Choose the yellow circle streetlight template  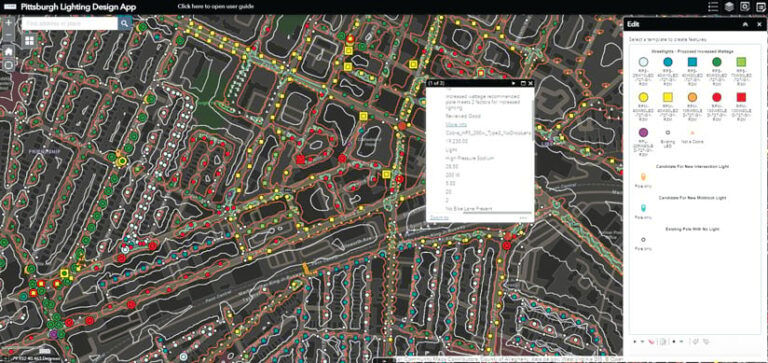click(644, 97)
